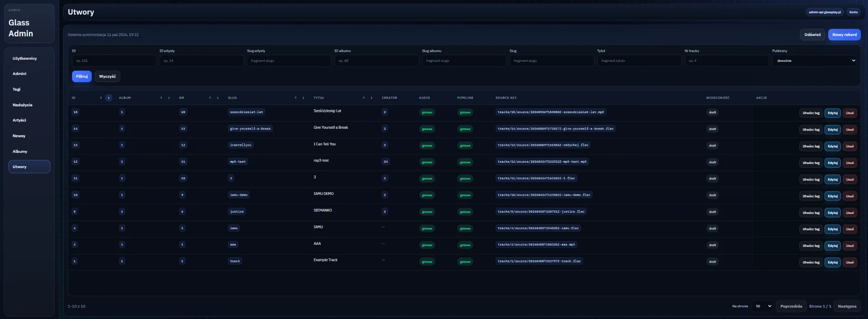The image size is (868, 319).
Task: Sort NR column ascending arrow
Action: coord(210,98)
